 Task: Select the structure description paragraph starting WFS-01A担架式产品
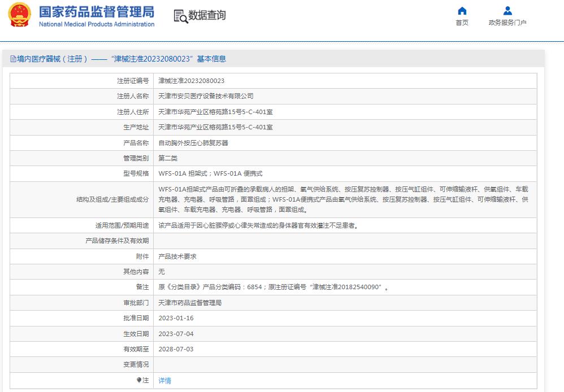344,199
